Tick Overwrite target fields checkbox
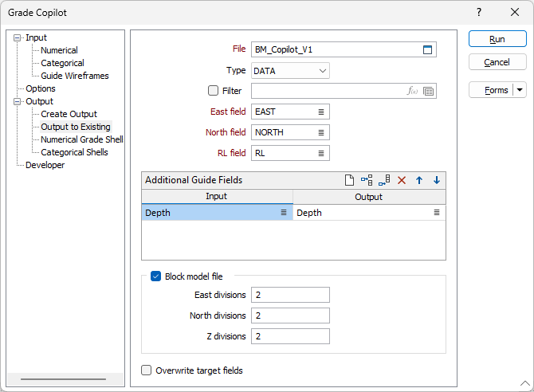 click(x=147, y=370)
